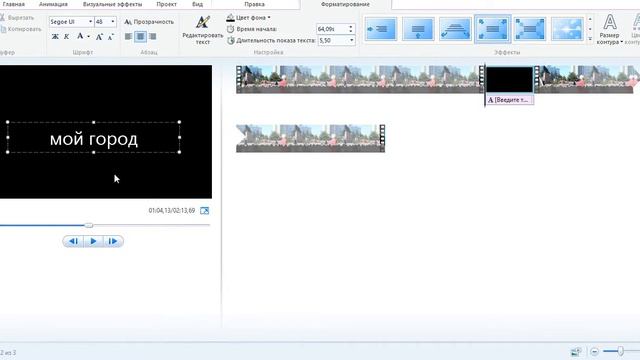The width and height of the screenshot is (640, 360).
Task: Align the text to the right
Action: [x=153, y=37]
